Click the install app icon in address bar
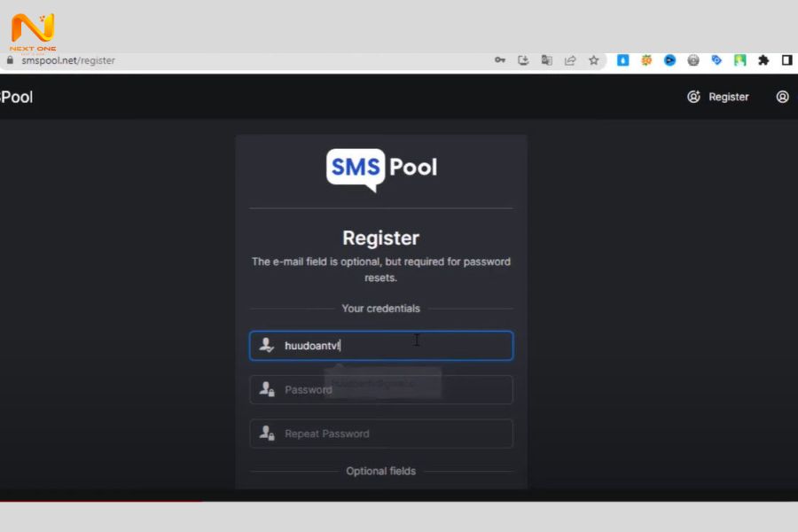798x532 pixels. [523, 60]
